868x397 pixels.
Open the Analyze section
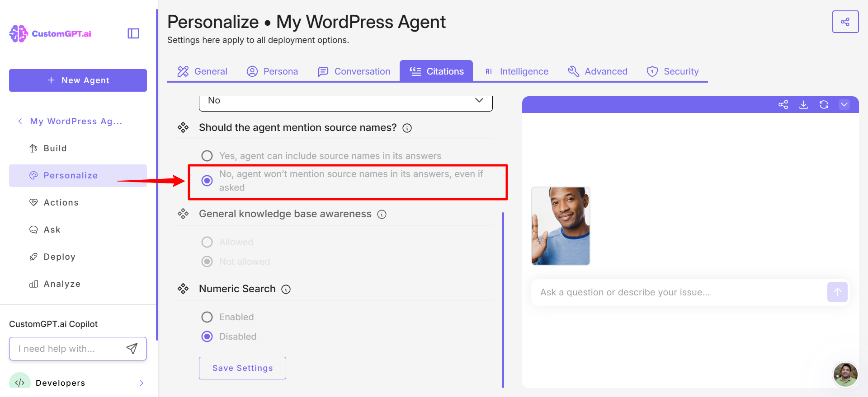[x=78, y=284]
